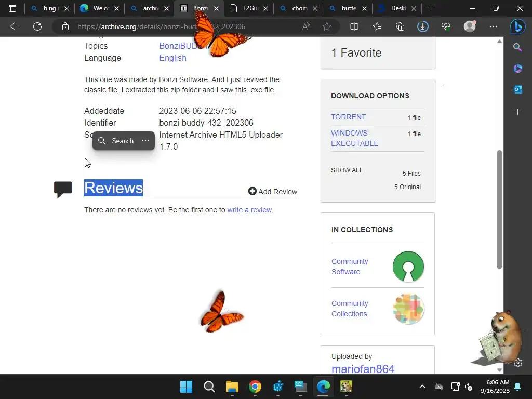Open the Bing chat sidebar button
The height and width of the screenshot is (399, 532).
coord(518,26)
